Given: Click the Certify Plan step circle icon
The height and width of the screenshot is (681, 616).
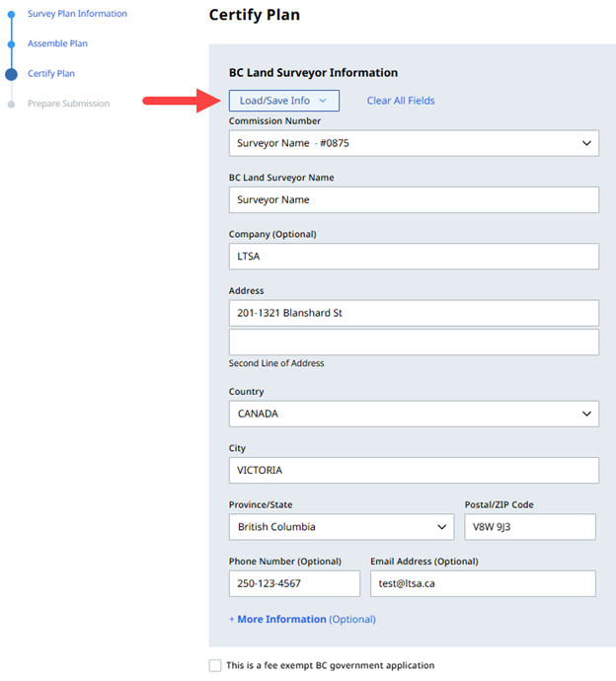Looking at the screenshot, I should [x=11, y=74].
